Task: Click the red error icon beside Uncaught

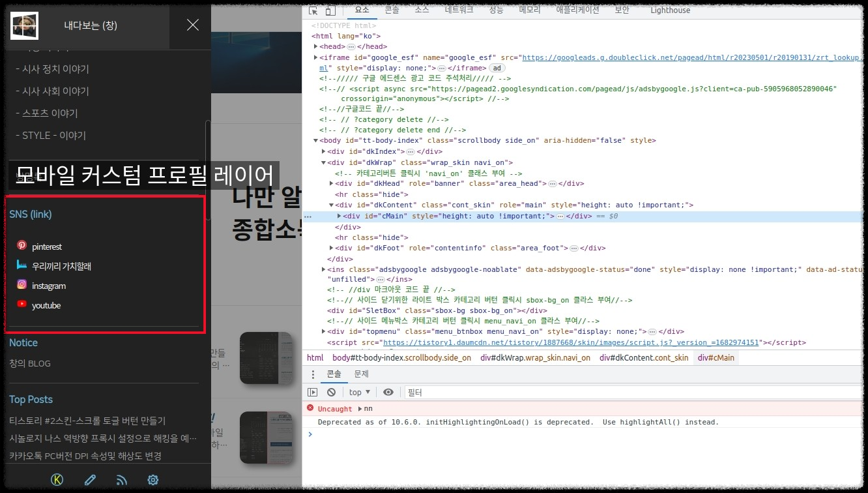Action: click(310, 408)
